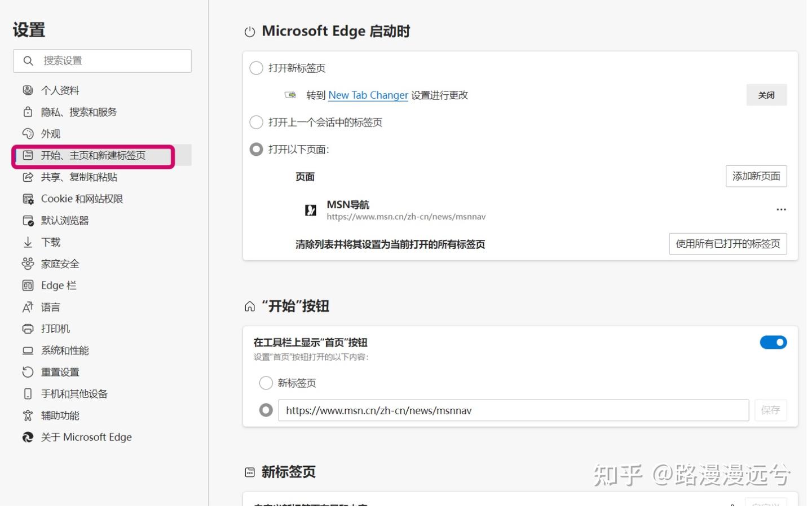
Task: Click the palette icon beside 外观
Action: pyautogui.click(x=28, y=133)
